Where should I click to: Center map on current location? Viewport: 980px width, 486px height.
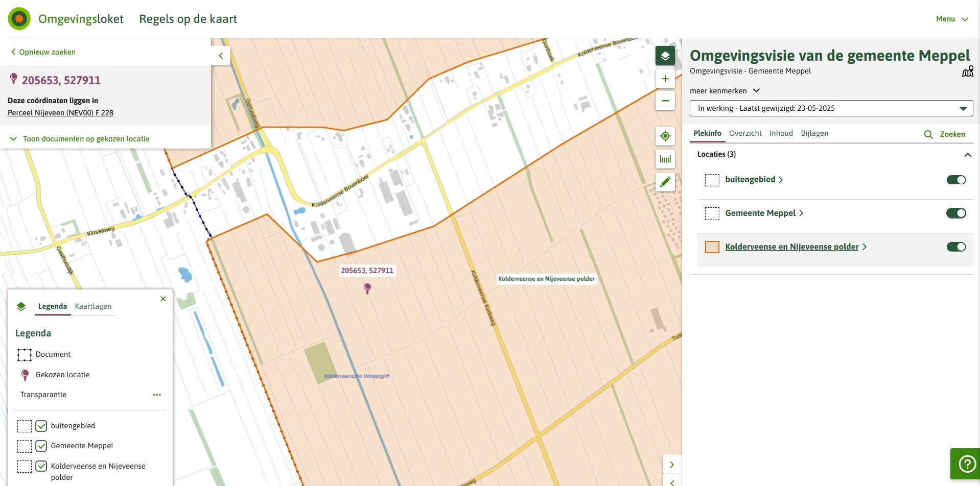coord(665,136)
